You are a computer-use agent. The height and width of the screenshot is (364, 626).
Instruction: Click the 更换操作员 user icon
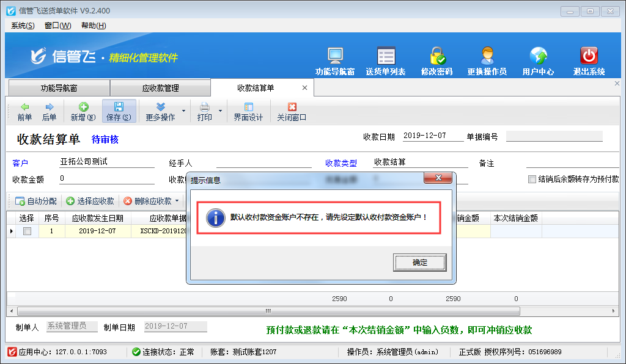(x=487, y=56)
